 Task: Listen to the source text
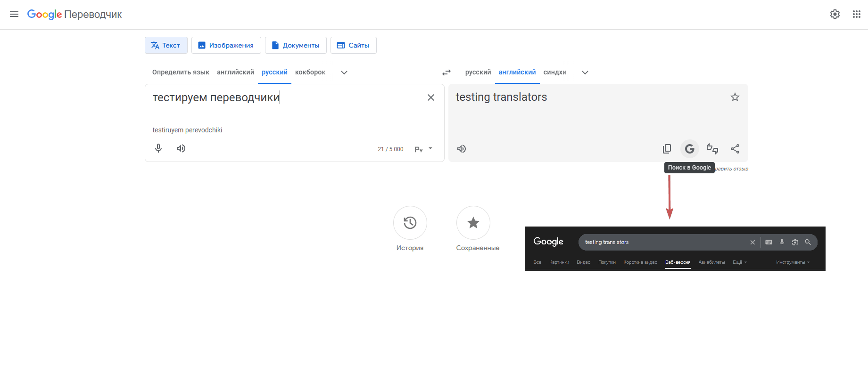(181, 148)
